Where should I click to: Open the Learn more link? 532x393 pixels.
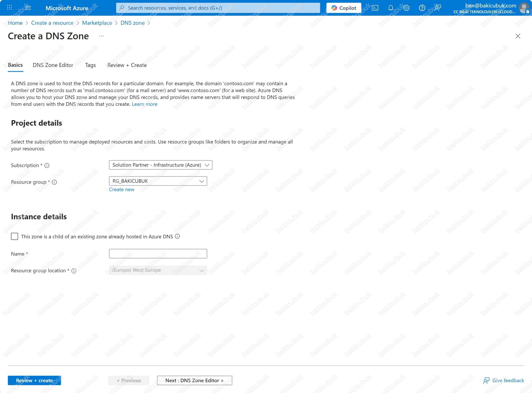click(x=144, y=104)
